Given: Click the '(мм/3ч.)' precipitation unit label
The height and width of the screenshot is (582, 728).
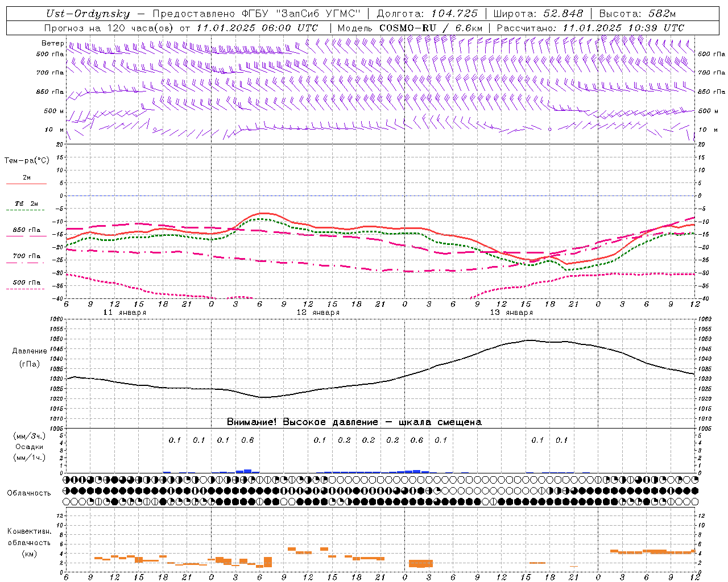Looking at the screenshot, I should coord(30,436).
